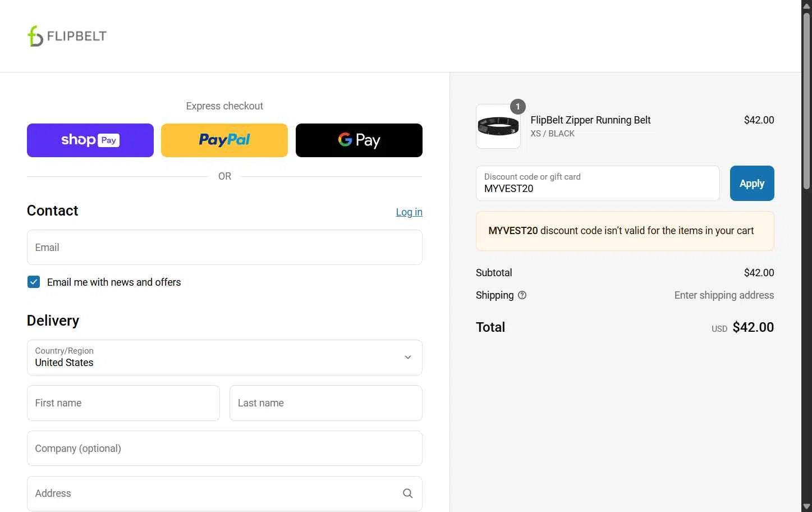Click the discount code field with MYVEST20
The height and width of the screenshot is (512, 812).
pyautogui.click(x=598, y=183)
